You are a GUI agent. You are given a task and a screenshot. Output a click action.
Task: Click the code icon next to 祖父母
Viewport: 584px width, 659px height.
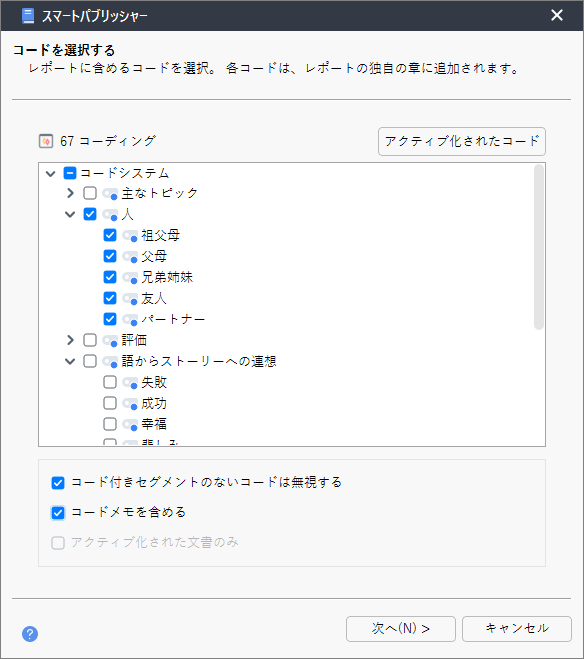point(130,236)
